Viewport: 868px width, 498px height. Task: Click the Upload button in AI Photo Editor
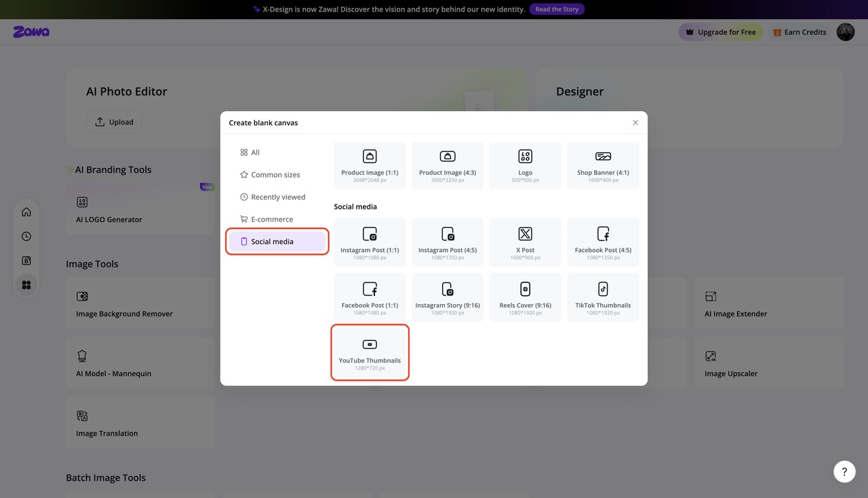point(114,122)
